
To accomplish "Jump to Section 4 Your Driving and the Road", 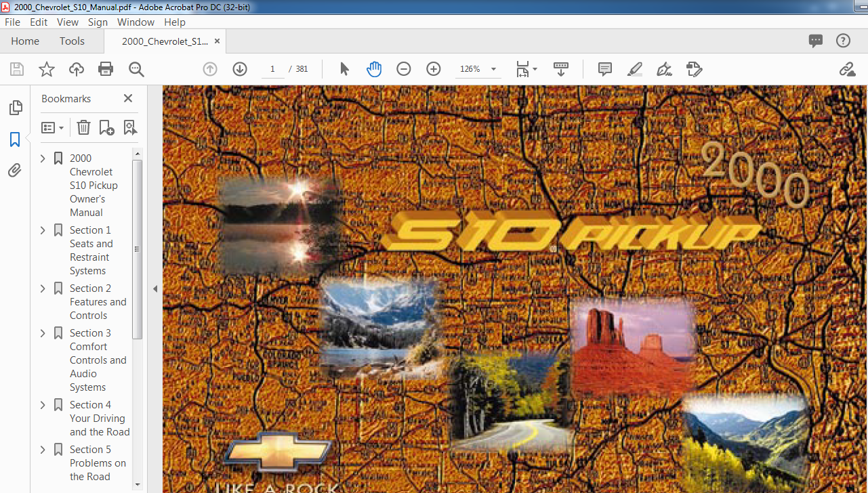I will coord(100,418).
